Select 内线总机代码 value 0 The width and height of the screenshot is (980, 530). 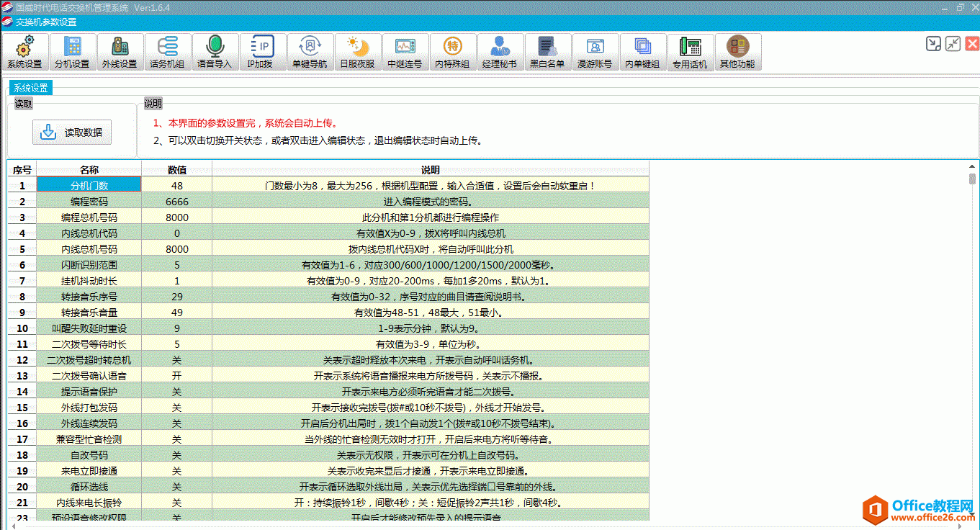tap(176, 233)
